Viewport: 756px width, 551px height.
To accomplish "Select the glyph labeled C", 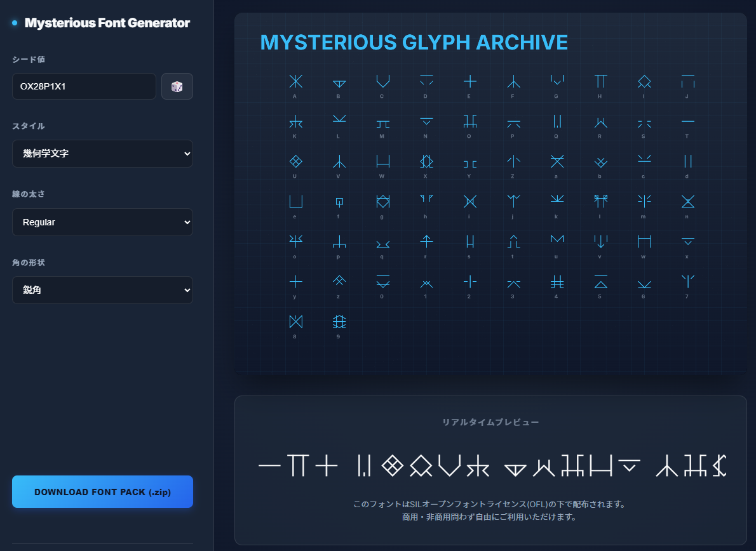I will 383,81.
